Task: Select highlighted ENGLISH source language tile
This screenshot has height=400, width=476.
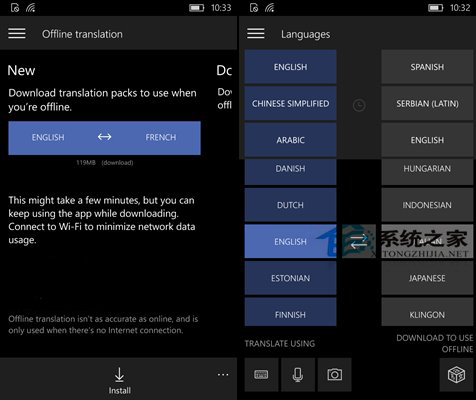Action: click(290, 241)
